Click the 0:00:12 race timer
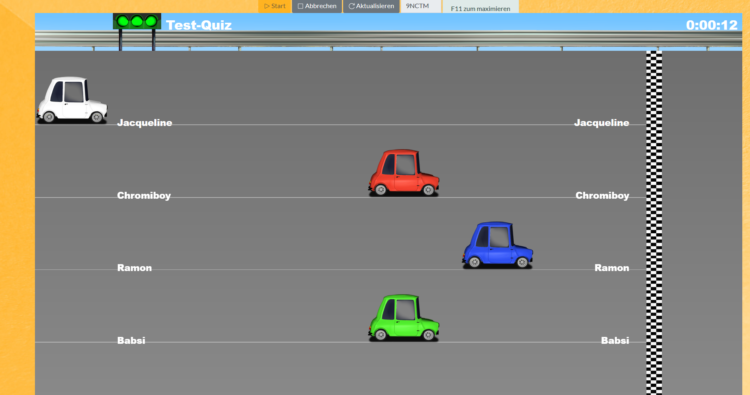750x395 pixels. pyautogui.click(x=712, y=25)
